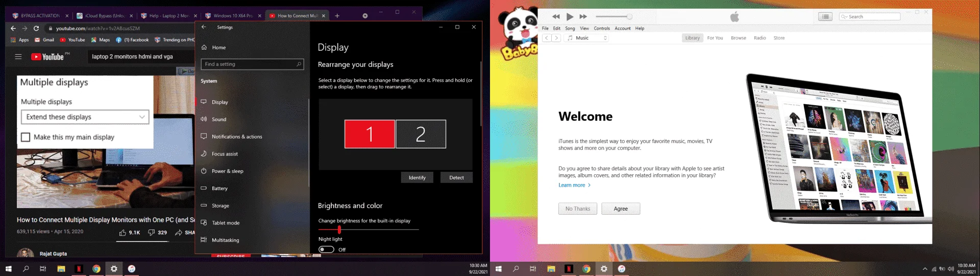Viewport: 980px width, 276px height.
Task: Switch to the Radio tab in iTunes
Action: pos(760,38)
